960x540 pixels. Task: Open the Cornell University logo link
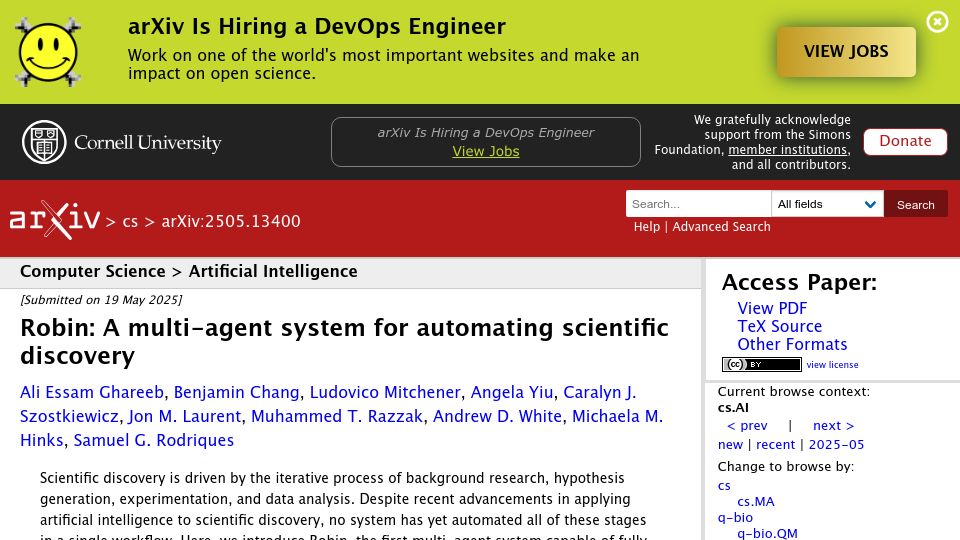(121, 142)
